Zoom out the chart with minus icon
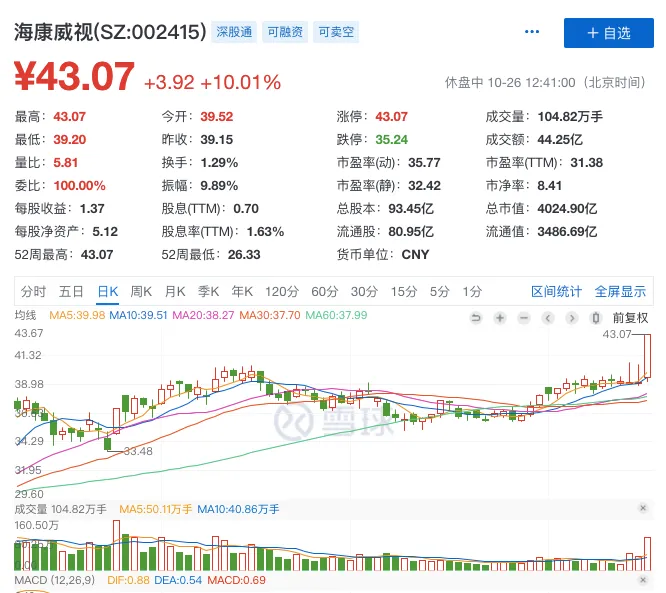Screen dimensions: 666x593 click(524, 318)
